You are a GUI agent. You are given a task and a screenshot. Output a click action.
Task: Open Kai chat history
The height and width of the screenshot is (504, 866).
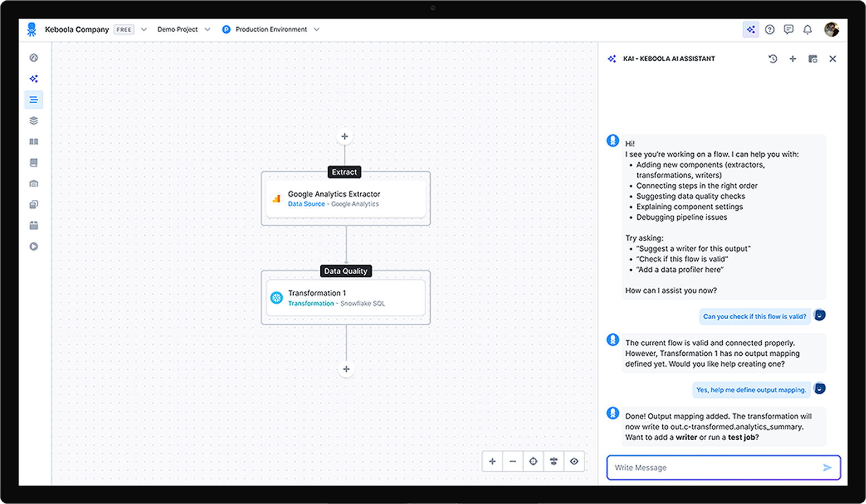coord(773,59)
